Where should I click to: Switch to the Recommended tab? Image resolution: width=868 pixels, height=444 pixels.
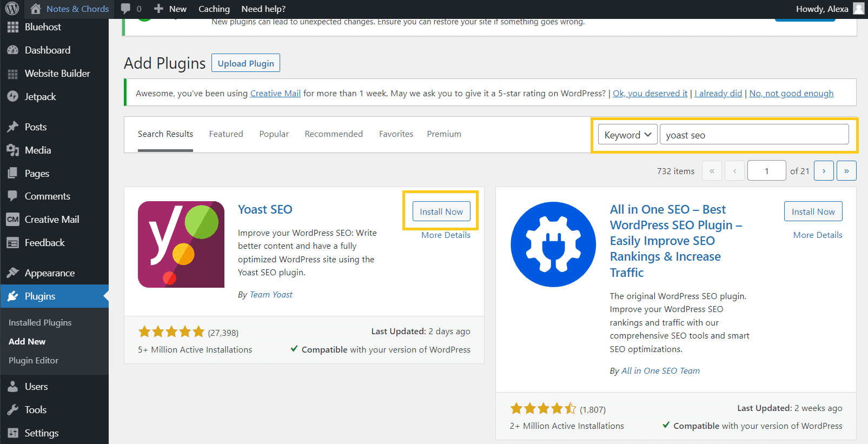point(334,134)
